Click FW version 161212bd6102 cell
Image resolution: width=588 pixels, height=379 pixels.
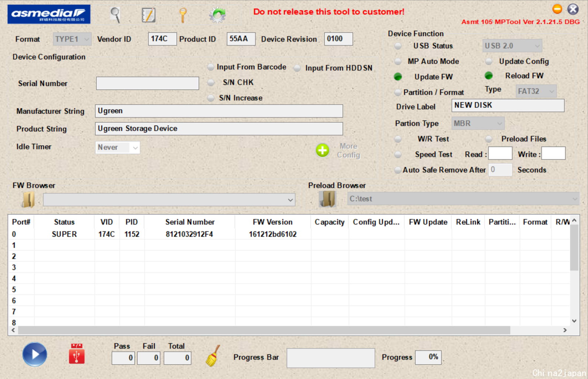pos(273,234)
